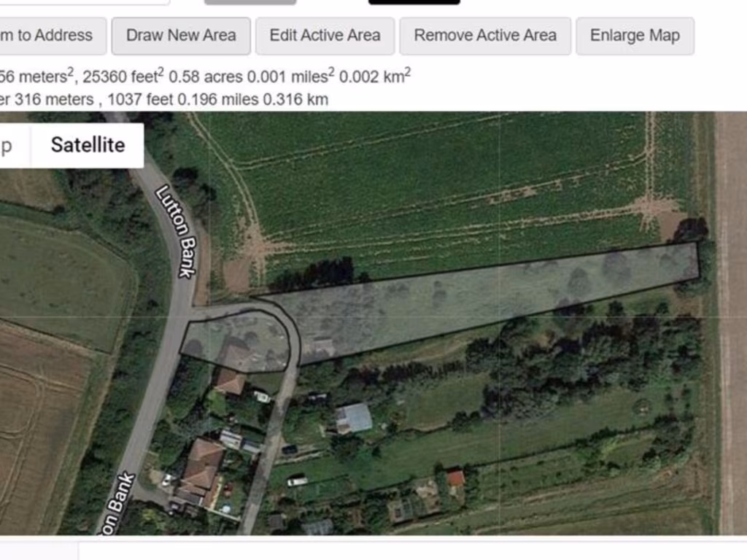Select Edit Active Area
The width and height of the screenshot is (747, 560).
coord(325,36)
